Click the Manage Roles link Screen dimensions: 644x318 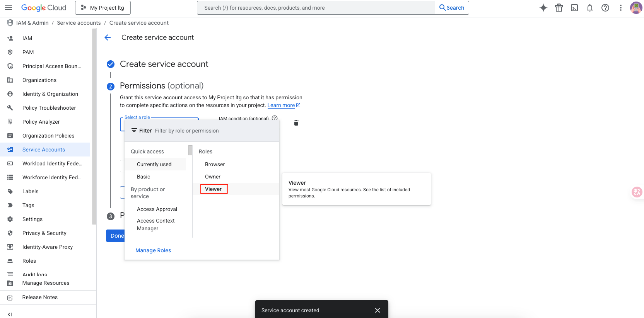[153, 250]
